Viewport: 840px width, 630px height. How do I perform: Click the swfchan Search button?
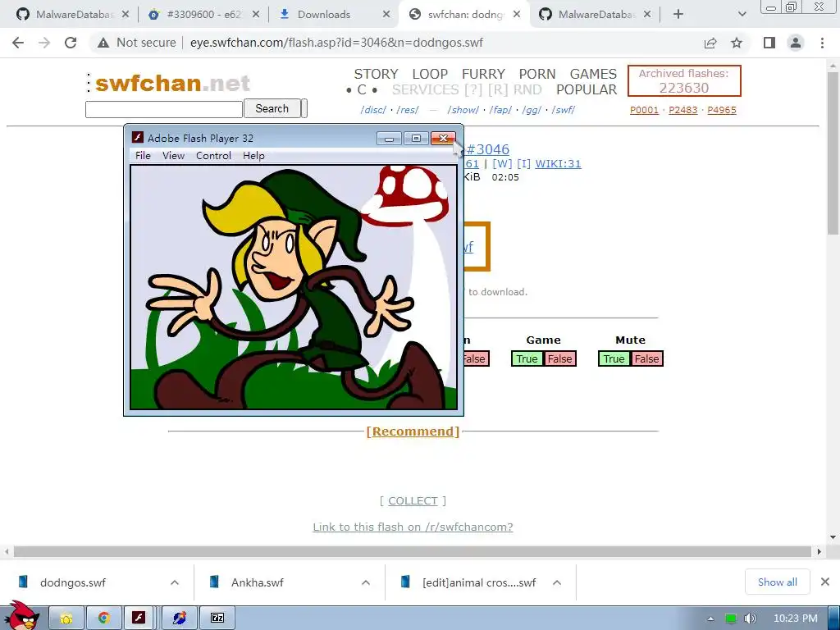272,109
